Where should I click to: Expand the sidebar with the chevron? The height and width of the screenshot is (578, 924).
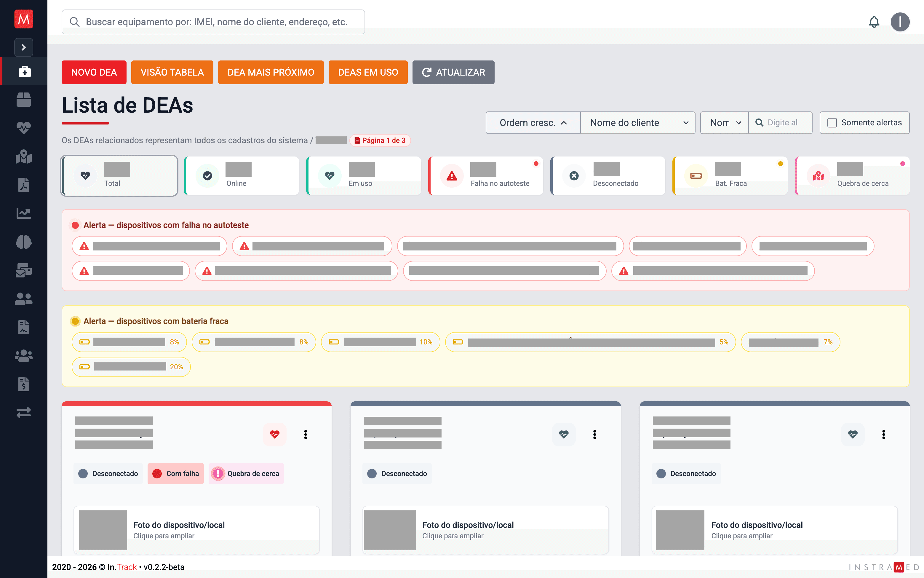click(24, 47)
